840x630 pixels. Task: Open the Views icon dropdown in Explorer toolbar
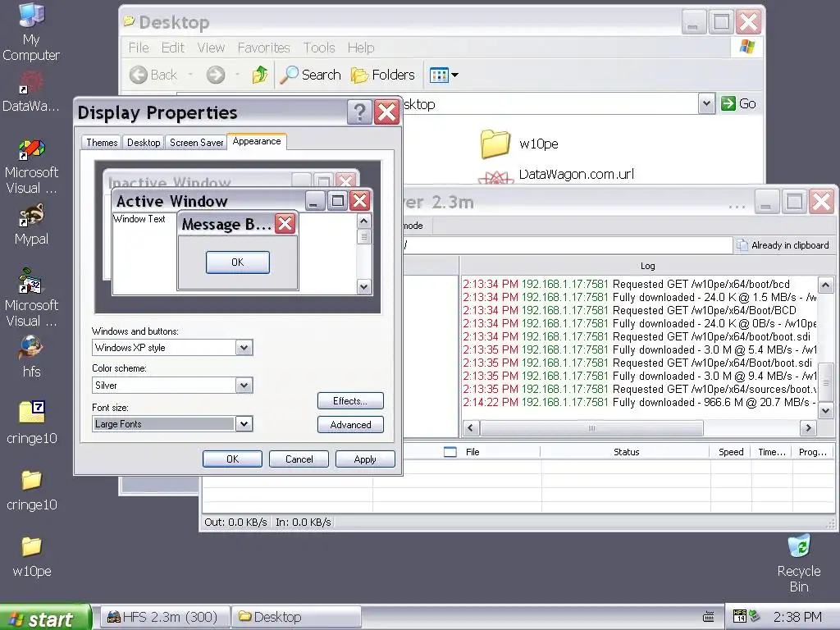(444, 75)
